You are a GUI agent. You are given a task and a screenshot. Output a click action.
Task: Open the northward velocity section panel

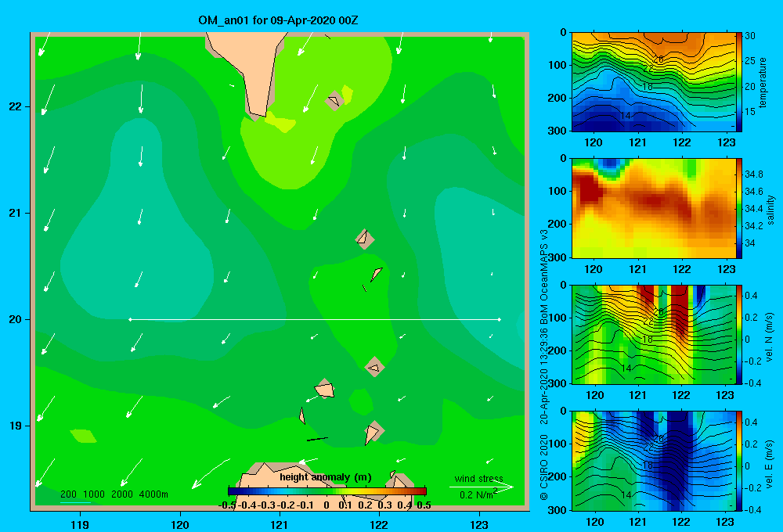pos(654,335)
